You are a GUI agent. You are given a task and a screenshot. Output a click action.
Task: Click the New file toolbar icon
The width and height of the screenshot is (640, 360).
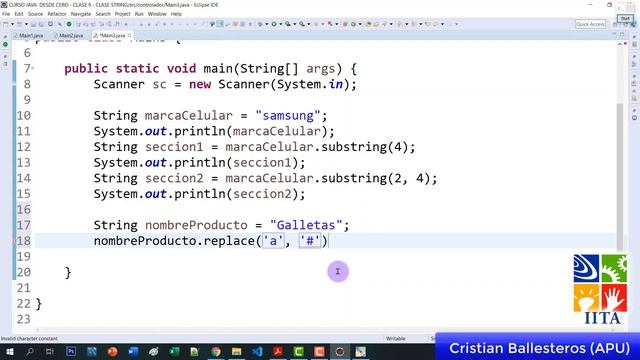point(6,24)
